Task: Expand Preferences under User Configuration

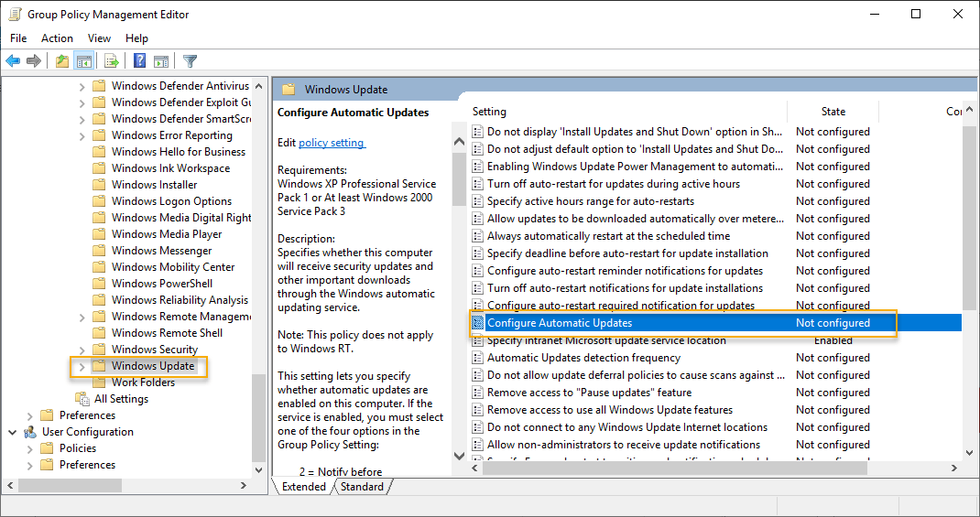Action: (29, 465)
